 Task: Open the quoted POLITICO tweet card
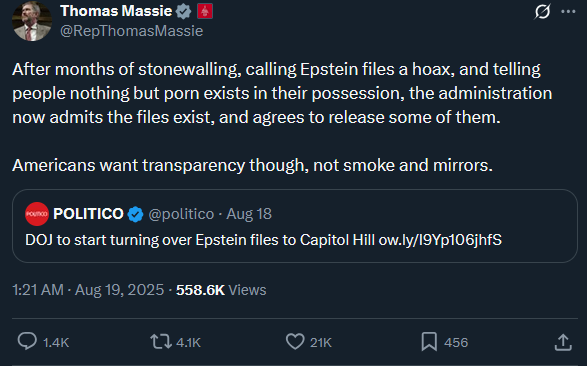[295, 226]
